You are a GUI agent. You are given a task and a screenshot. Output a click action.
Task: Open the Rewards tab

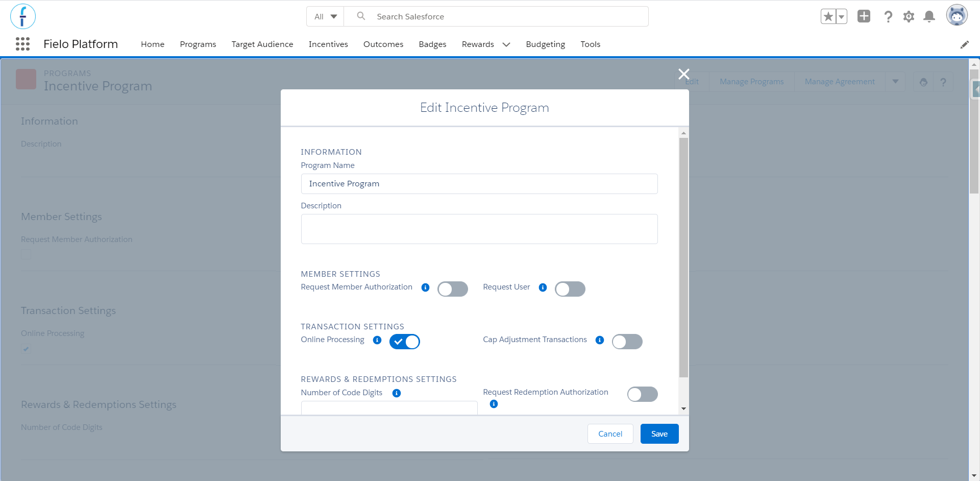click(478, 44)
